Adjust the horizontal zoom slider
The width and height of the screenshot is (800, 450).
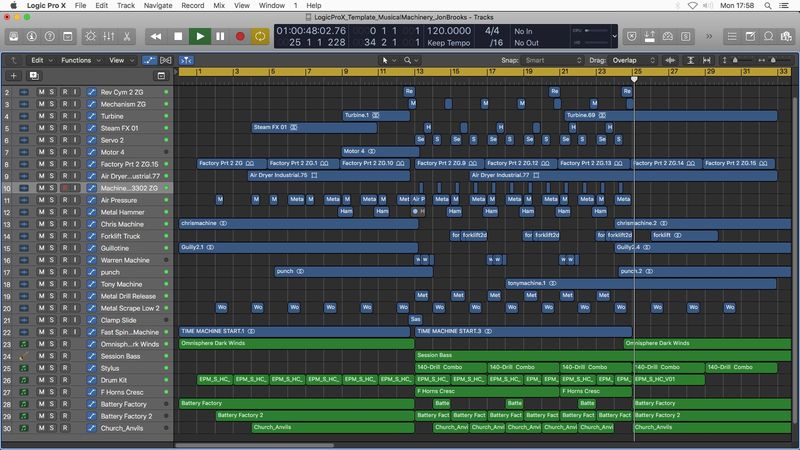tap(773, 60)
